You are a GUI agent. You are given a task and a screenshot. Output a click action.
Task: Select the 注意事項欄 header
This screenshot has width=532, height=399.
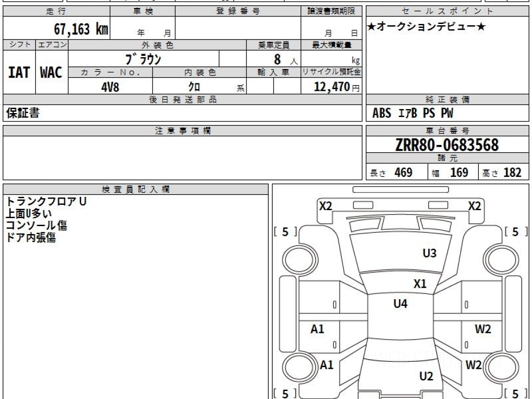tap(183, 131)
